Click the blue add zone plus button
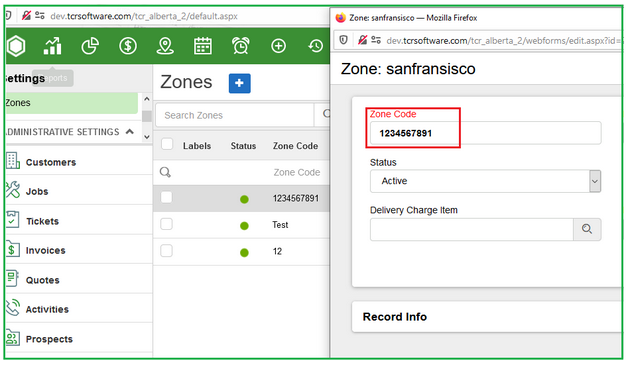 (x=240, y=83)
